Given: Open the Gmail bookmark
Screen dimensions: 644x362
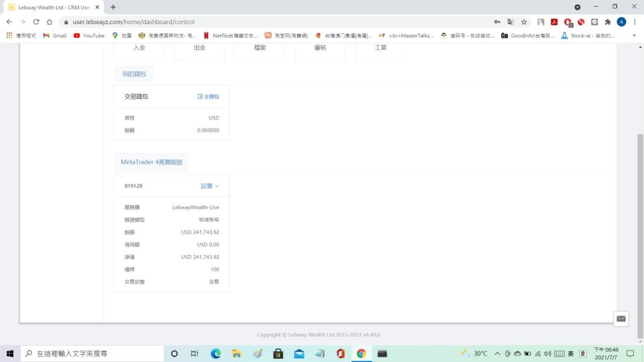Looking at the screenshot, I should (x=55, y=36).
